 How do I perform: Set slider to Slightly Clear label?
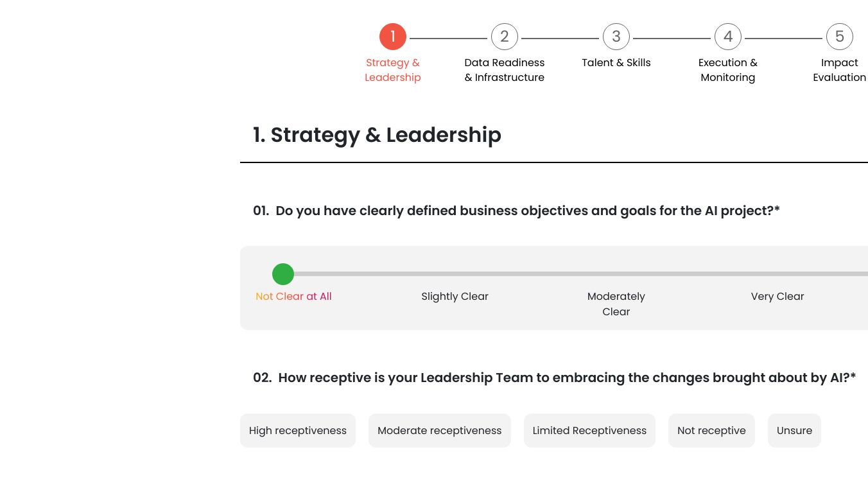click(x=455, y=297)
